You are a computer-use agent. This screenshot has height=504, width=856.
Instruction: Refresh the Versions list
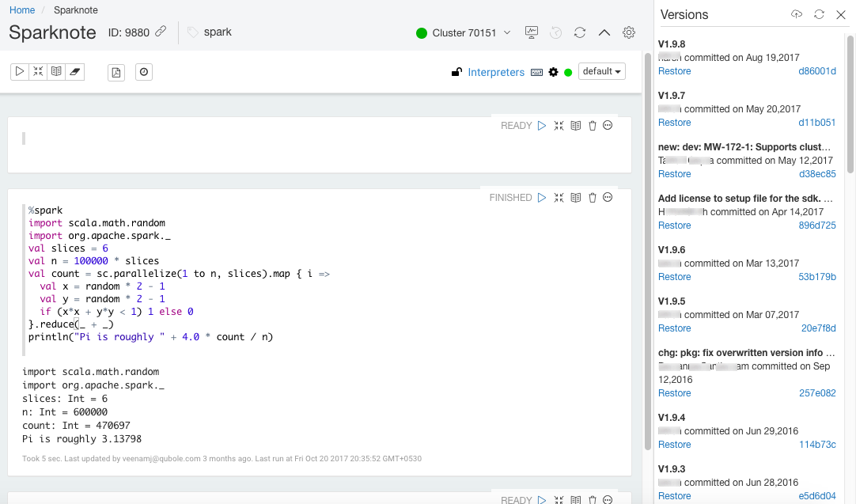point(819,15)
